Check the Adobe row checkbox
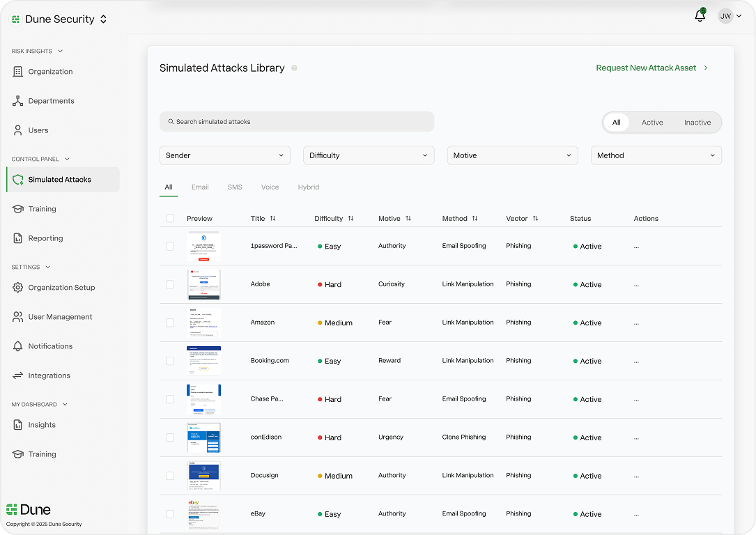Screen dimensions: 756x535 tap(170, 284)
